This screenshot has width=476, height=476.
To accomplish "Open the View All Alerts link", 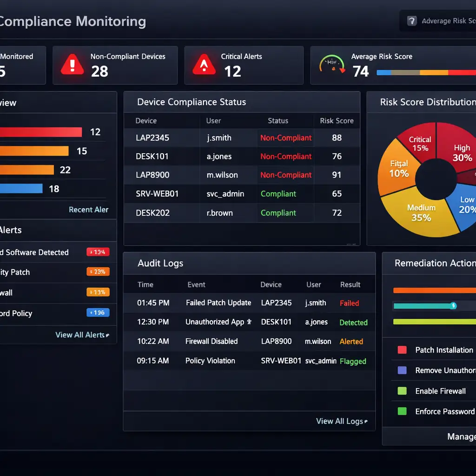I will 82,335.
